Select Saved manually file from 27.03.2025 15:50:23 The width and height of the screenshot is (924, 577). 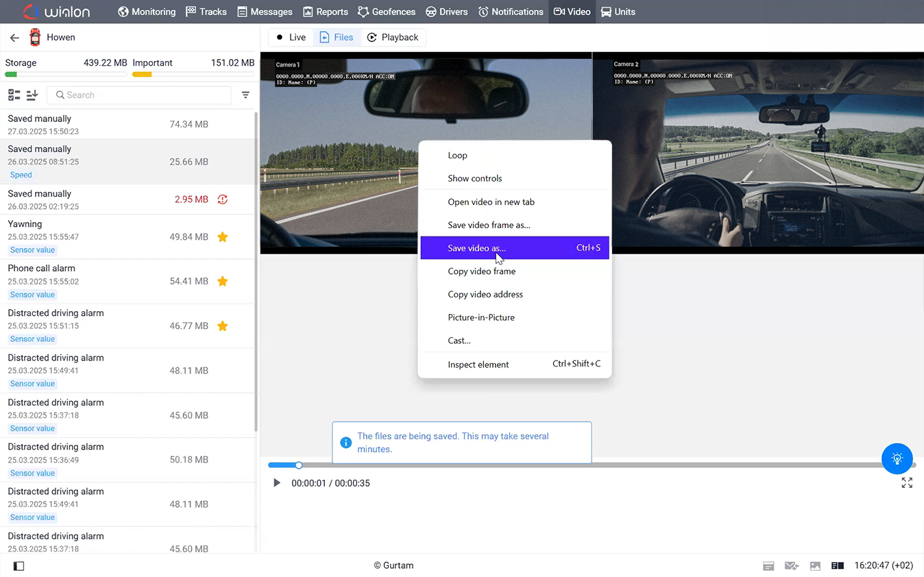point(127,125)
